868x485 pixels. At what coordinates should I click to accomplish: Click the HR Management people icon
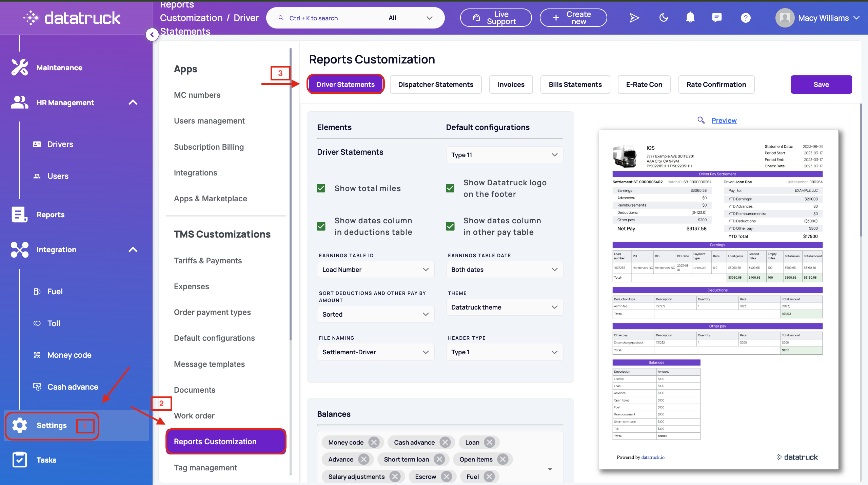click(20, 102)
